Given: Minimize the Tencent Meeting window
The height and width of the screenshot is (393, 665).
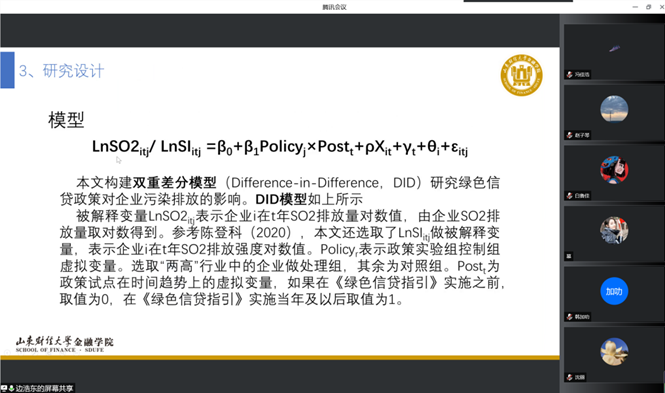Looking at the screenshot, I should pos(635,7).
